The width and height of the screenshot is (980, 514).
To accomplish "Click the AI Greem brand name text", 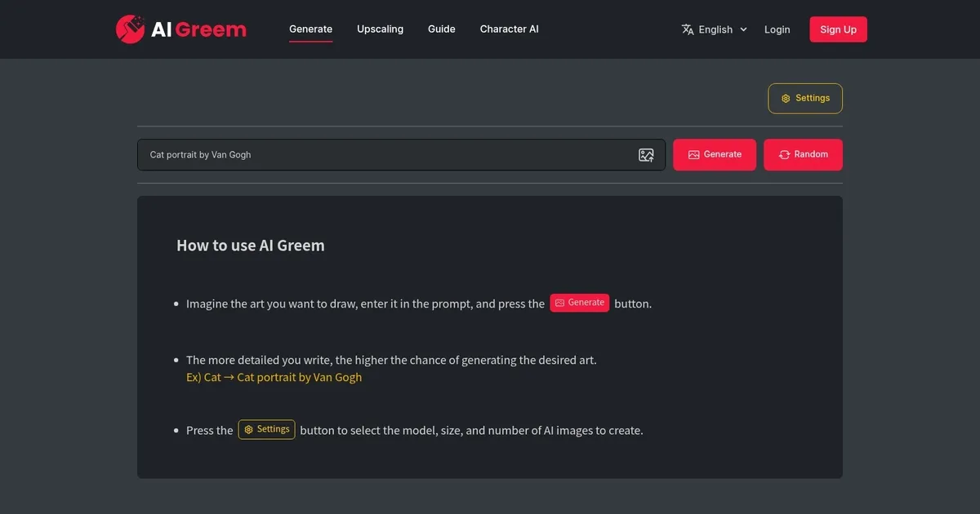I will pos(198,29).
